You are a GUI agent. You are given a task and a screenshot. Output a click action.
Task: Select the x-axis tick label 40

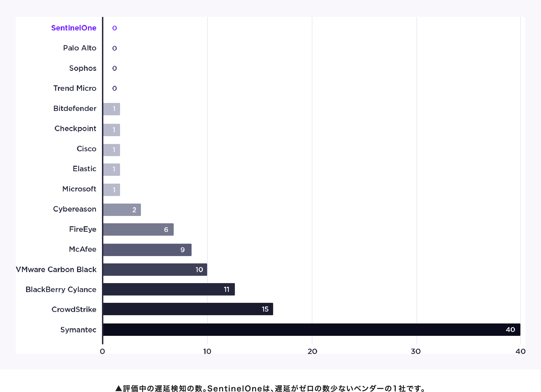[520, 351]
